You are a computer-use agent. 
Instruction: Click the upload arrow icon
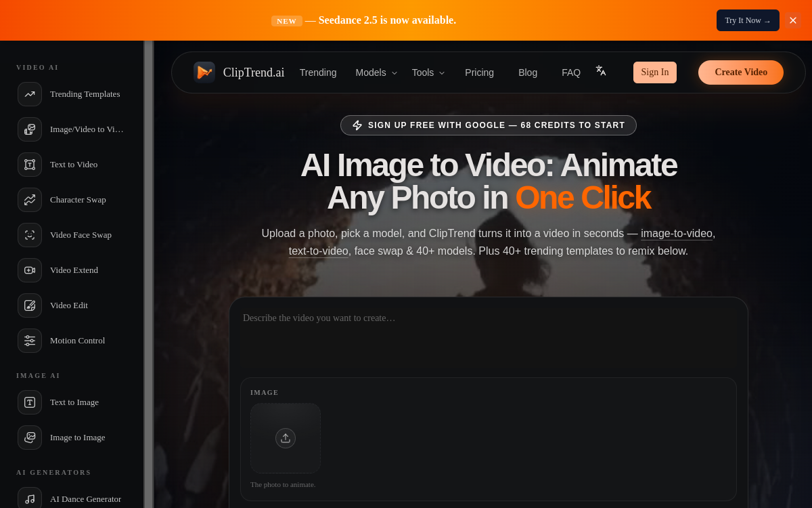coord(286,438)
